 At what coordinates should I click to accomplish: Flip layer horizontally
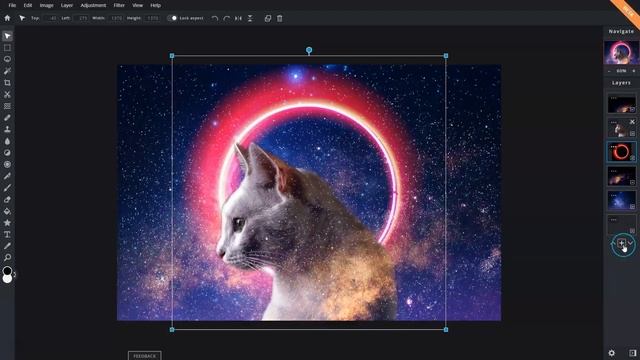(238, 18)
